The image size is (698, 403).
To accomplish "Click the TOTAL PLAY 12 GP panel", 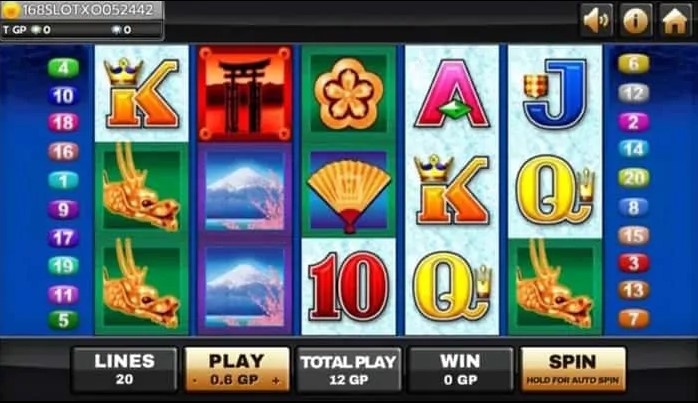I will [349, 370].
